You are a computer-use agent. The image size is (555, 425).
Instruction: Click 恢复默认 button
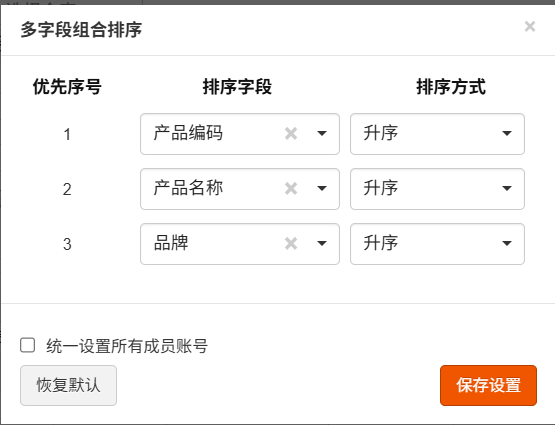pyautogui.click(x=68, y=385)
